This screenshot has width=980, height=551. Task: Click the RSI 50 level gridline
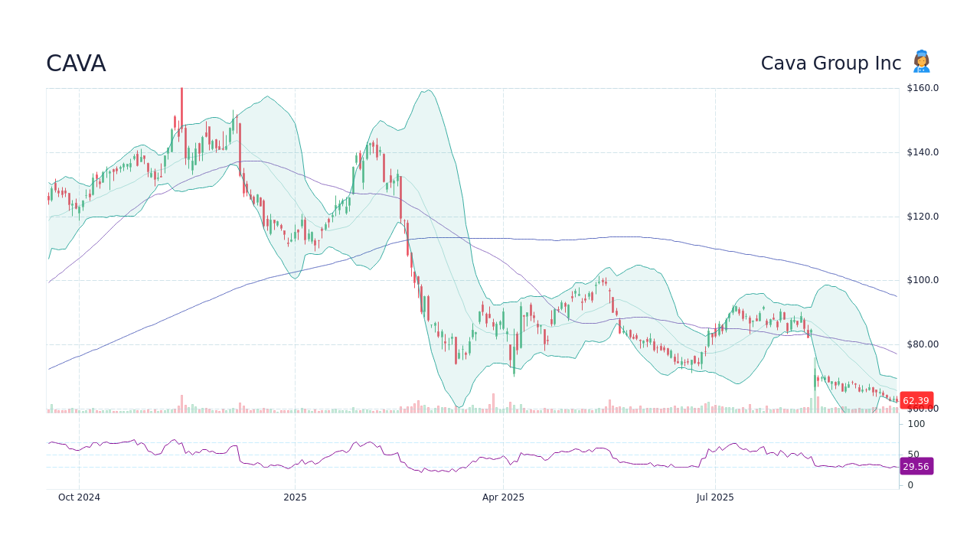pyautogui.click(x=459, y=454)
